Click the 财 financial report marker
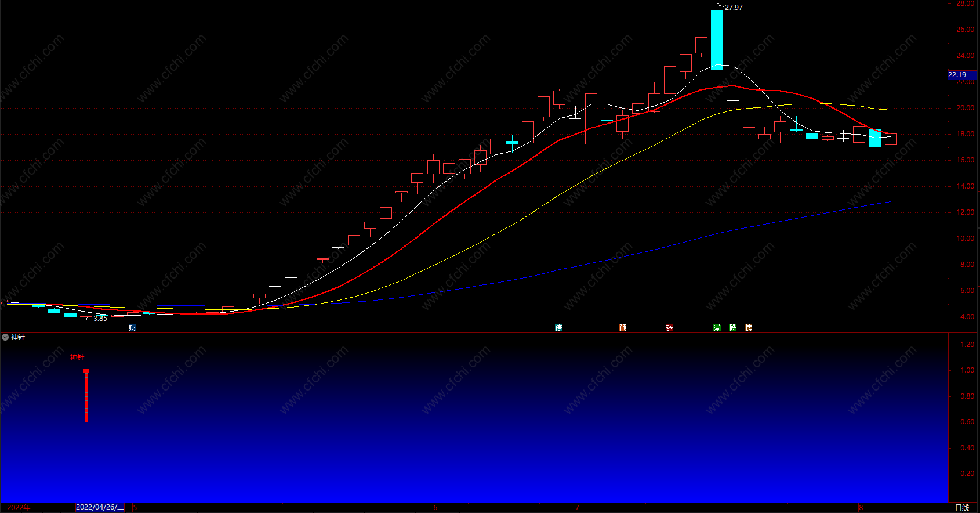The width and height of the screenshot is (980, 513). (x=133, y=328)
